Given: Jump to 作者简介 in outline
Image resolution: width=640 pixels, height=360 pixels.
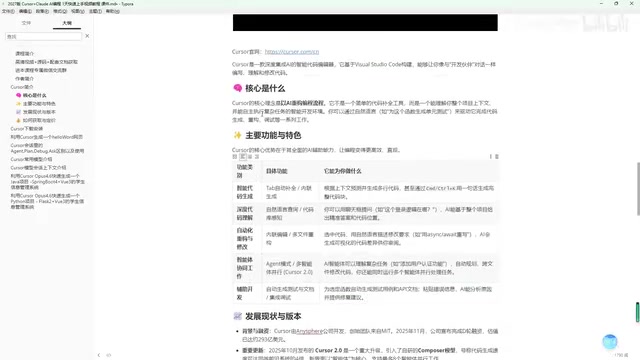Looking at the screenshot, I should 24,78.
